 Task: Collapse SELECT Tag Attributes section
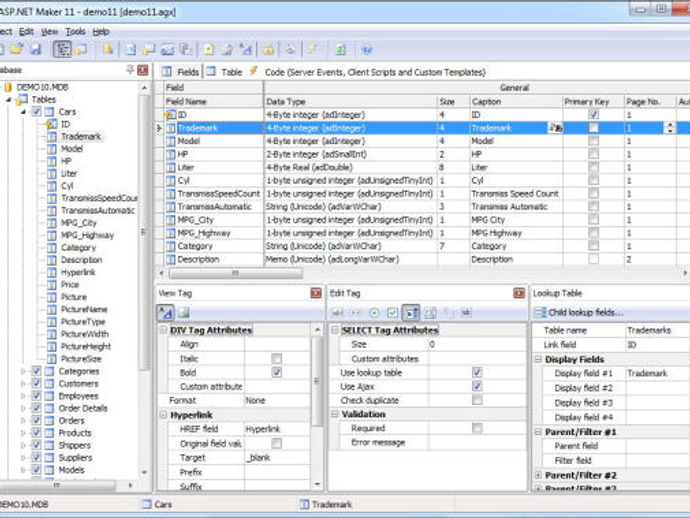click(x=334, y=330)
